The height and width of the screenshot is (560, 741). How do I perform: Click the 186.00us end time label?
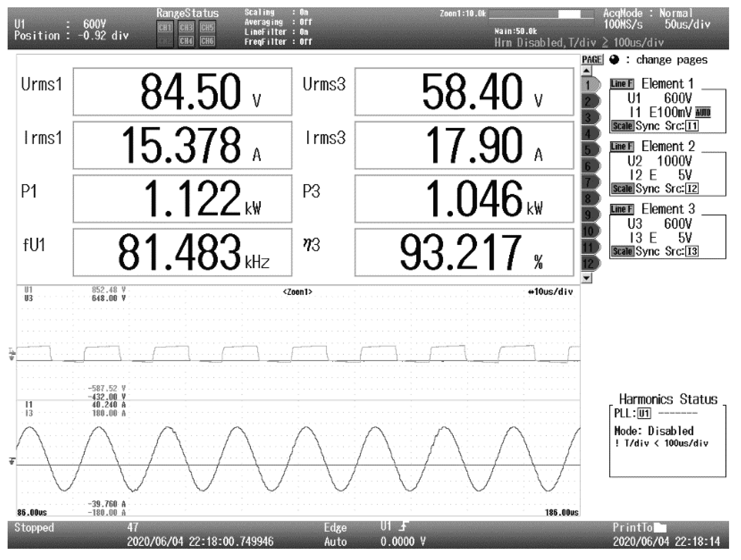[x=562, y=513]
